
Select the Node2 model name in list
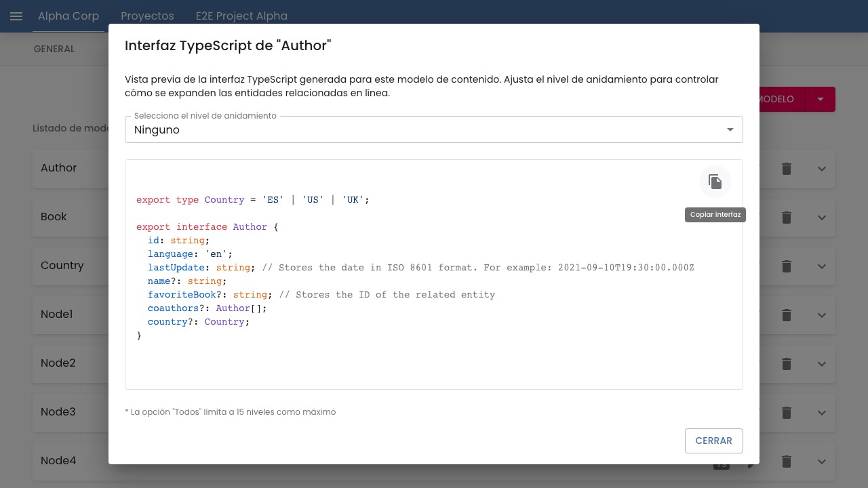pyautogui.click(x=58, y=363)
